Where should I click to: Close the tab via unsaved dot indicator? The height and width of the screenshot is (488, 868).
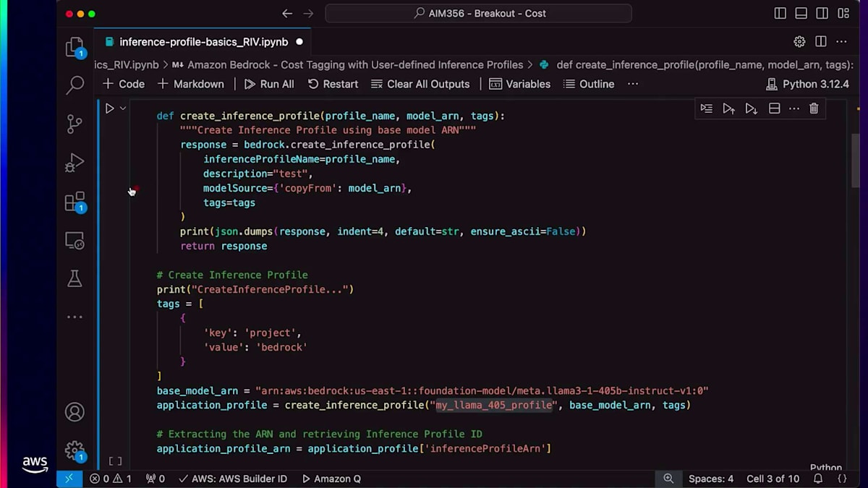tap(299, 42)
